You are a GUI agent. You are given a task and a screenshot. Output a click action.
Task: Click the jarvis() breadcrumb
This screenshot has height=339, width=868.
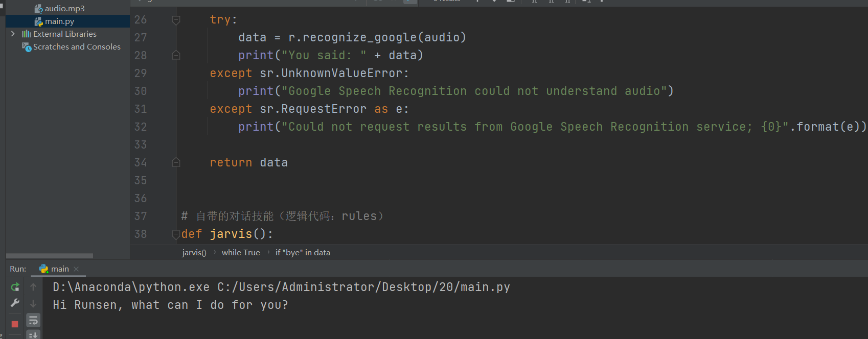(x=194, y=253)
